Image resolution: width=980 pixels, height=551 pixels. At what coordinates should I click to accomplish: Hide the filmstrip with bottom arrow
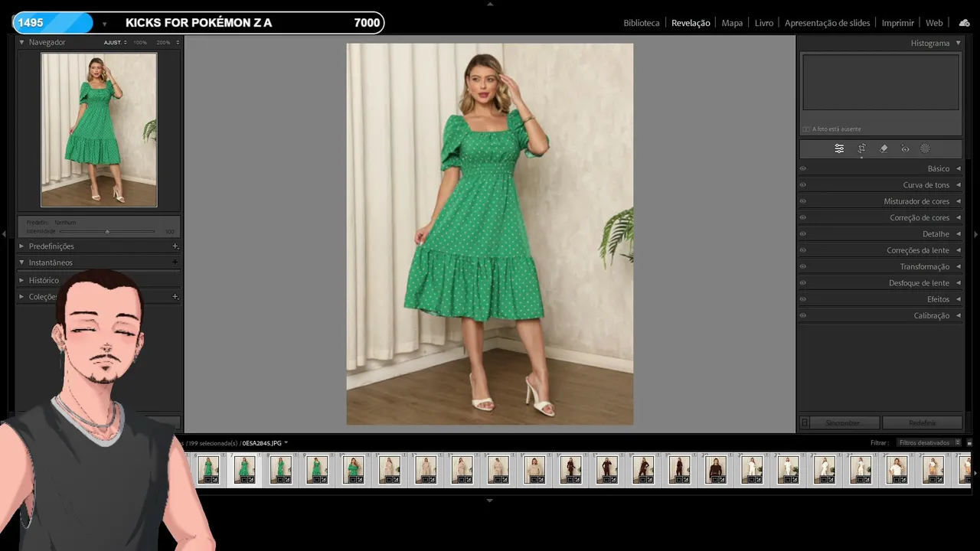point(490,500)
